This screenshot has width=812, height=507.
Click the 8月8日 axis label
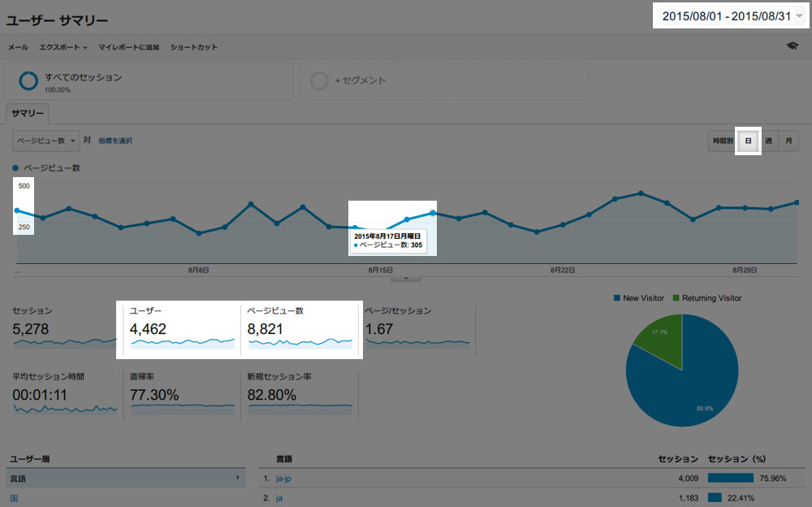[198, 270]
